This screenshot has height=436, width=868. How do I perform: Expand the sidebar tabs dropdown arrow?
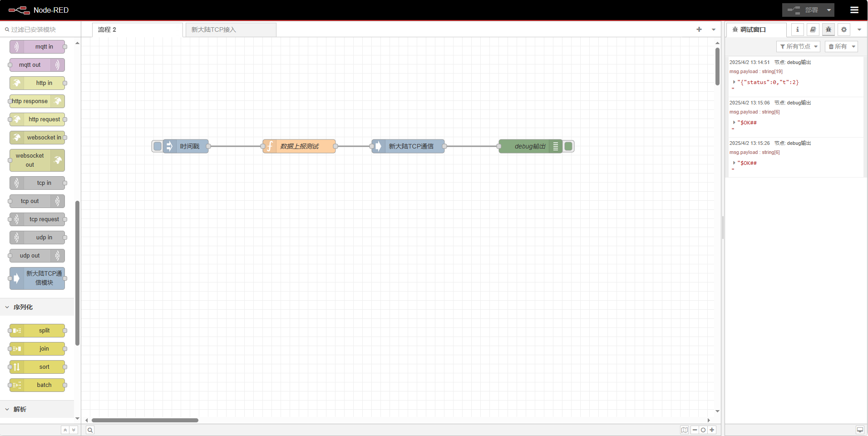pyautogui.click(x=859, y=30)
